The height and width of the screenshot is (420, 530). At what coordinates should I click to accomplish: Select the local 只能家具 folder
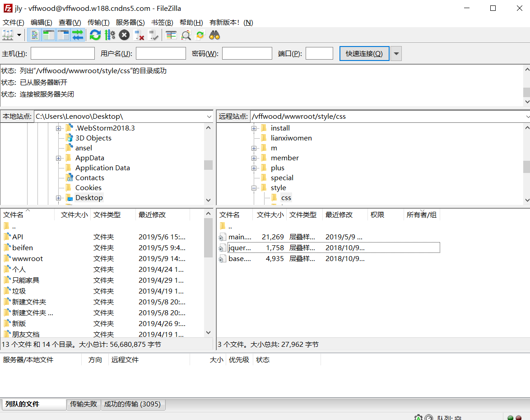(x=26, y=280)
